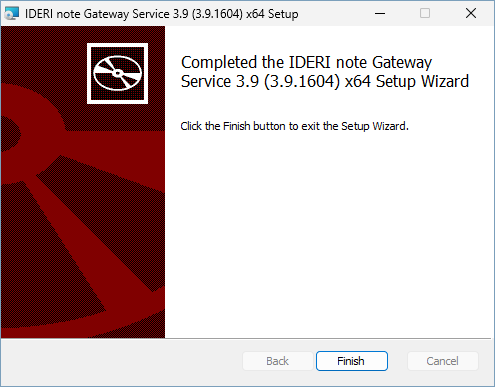
Task: Click the Finish button to exit setup
Action: tap(352, 361)
